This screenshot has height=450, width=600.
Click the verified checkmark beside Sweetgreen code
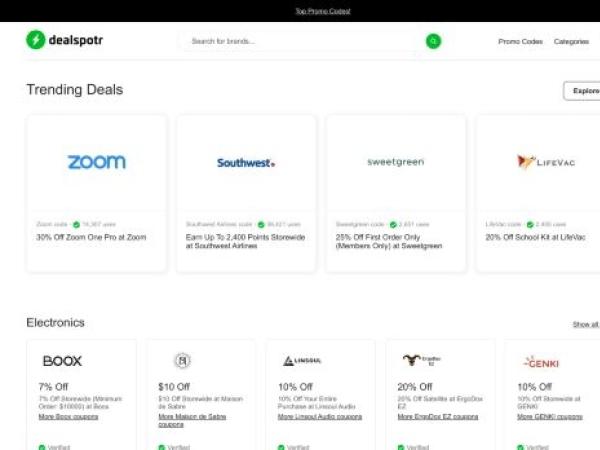click(x=393, y=225)
